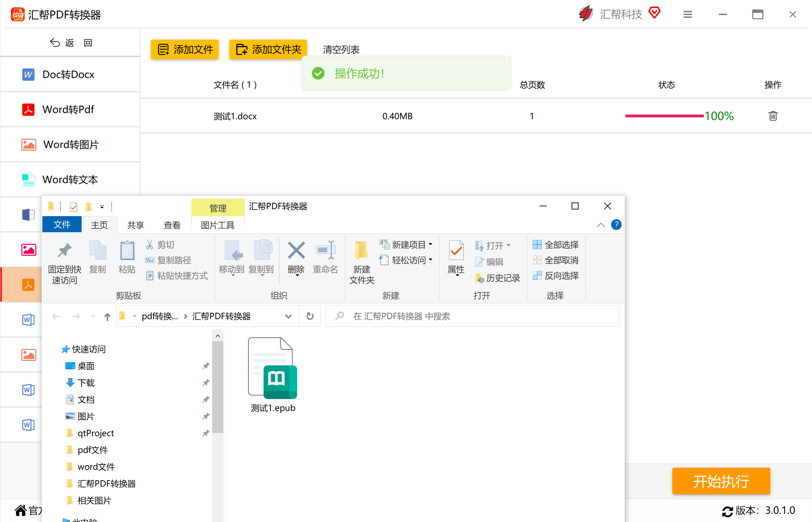Click the 剪切 scissors item
812x522 pixels.
coord(160,245)
